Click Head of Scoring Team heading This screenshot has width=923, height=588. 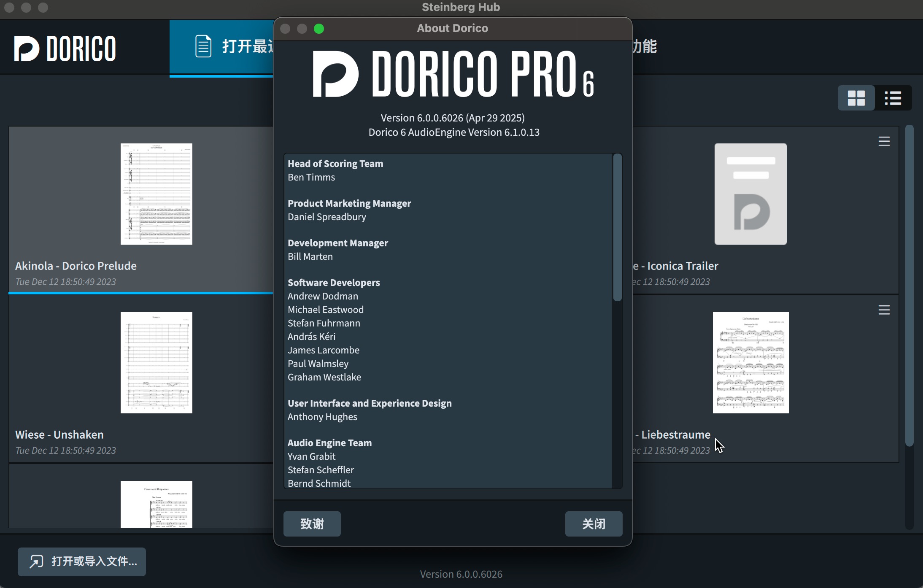click(335, 164)
